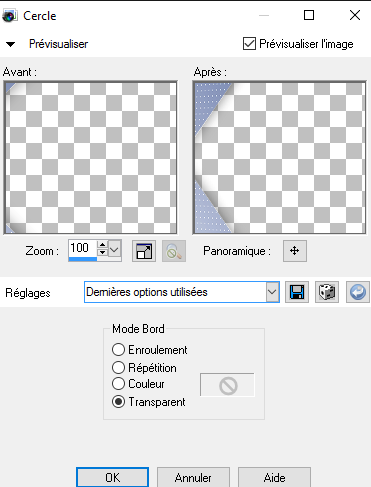Select the Transparent radio option
Screen dimensions: 371x487
point(118,402)
